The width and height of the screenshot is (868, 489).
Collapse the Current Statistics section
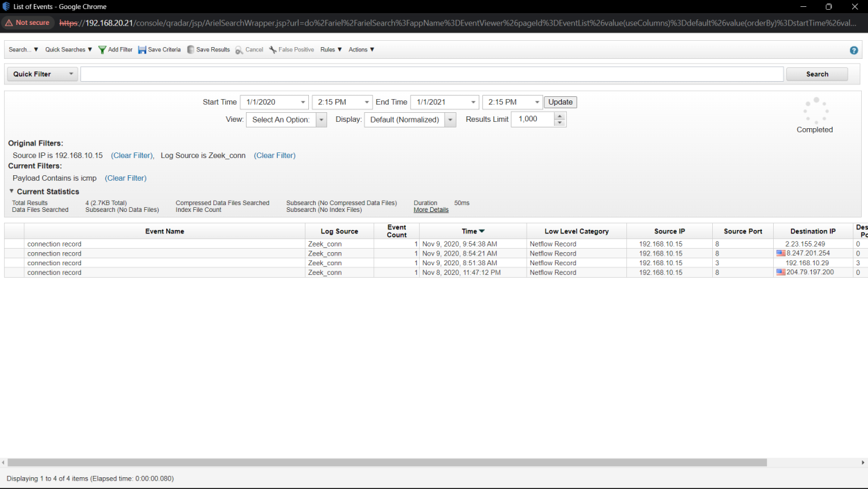[x=12, y=191]
